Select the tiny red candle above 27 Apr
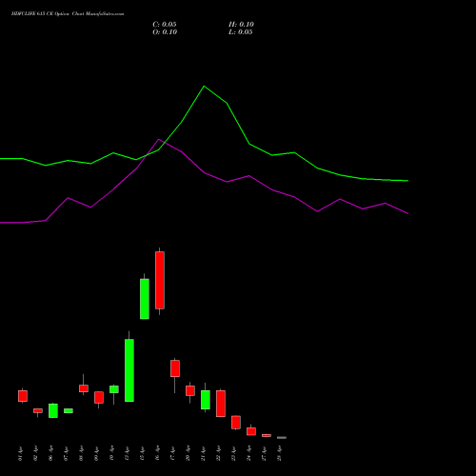The width and height of the screenshot is (476, 476). (x=267, y=435)
